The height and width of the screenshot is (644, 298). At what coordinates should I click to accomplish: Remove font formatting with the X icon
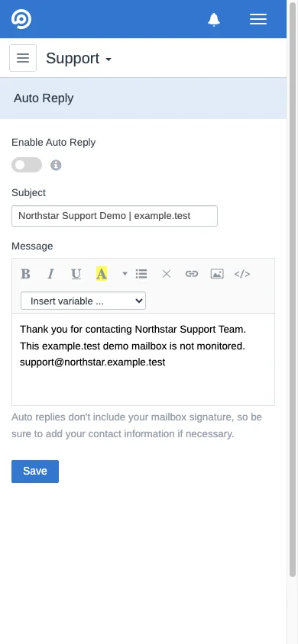pos(167,274)
